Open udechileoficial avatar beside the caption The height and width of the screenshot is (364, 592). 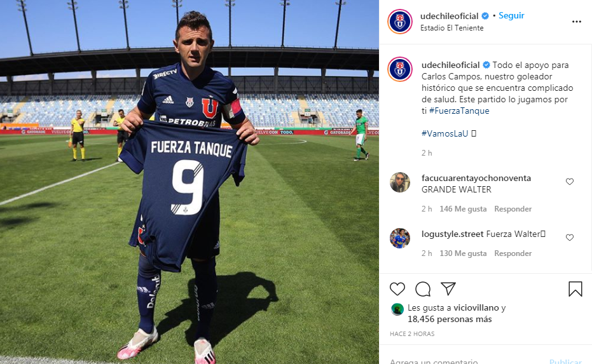[400, 69]
